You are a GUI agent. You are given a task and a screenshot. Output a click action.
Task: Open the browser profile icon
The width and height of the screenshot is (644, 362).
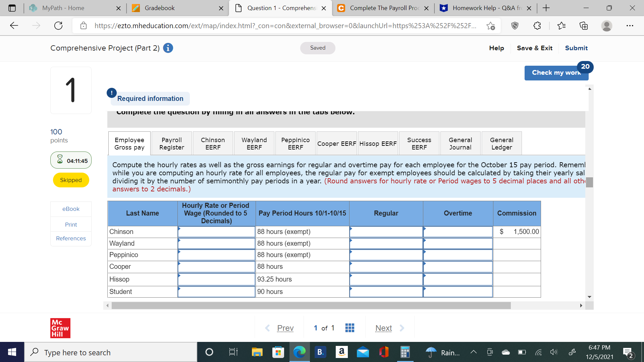click(607, 25)
